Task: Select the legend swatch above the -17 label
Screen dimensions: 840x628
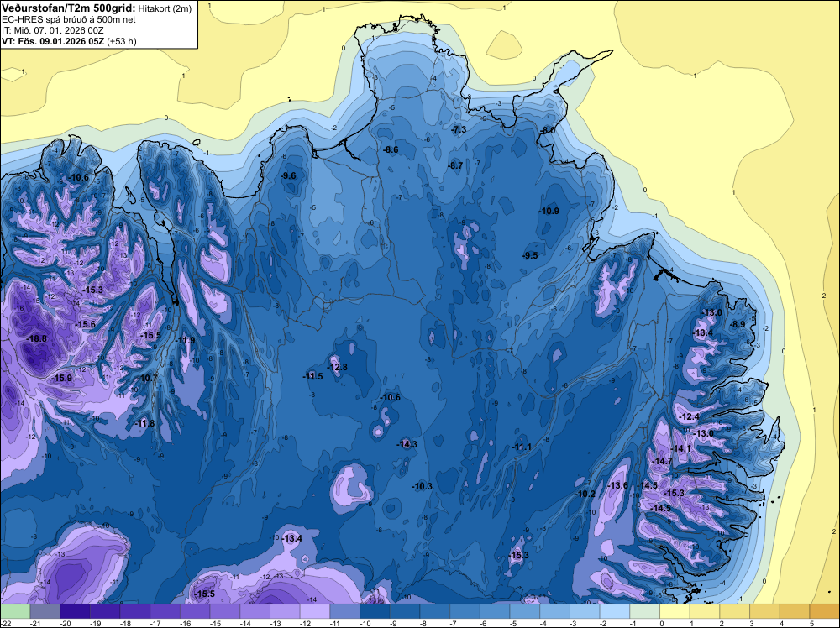Action: [x=165, y=611]
